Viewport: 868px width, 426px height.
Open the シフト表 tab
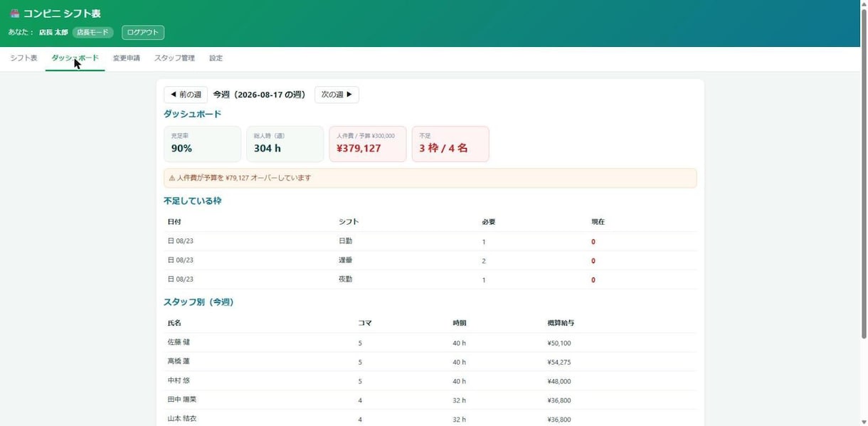point(23,58)
